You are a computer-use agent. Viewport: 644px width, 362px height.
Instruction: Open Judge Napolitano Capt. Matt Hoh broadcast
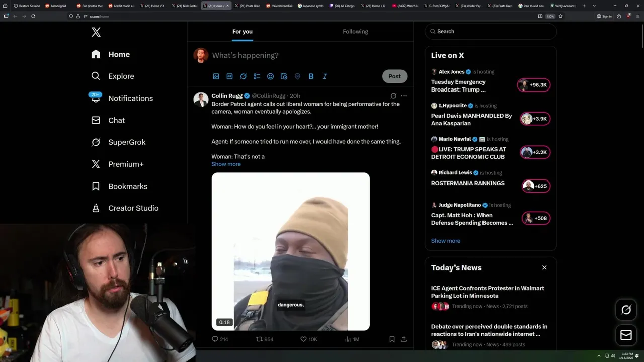[472, 219]
